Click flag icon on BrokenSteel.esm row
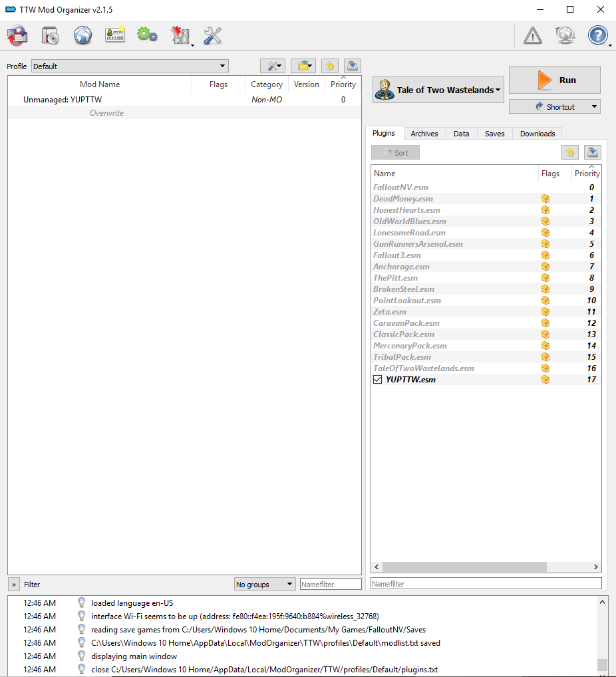Viewport: 616px width, 677px height. [x=545, y=289]
